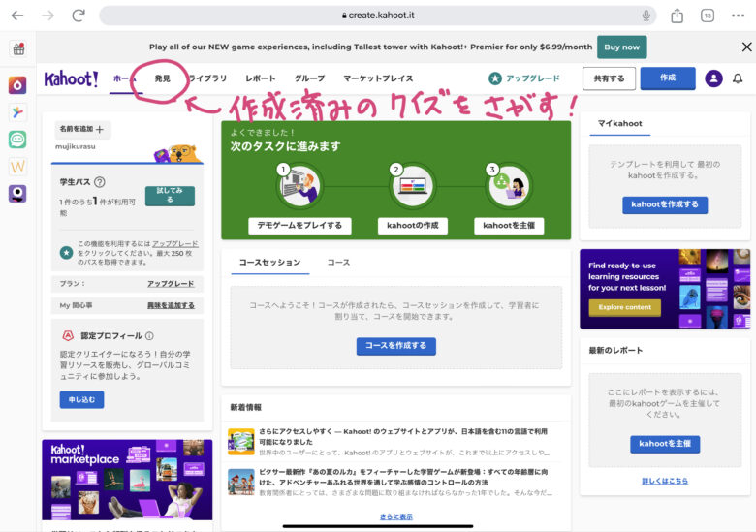Click the 興味を追加する link
756x532 pixels.
point(171,305)
